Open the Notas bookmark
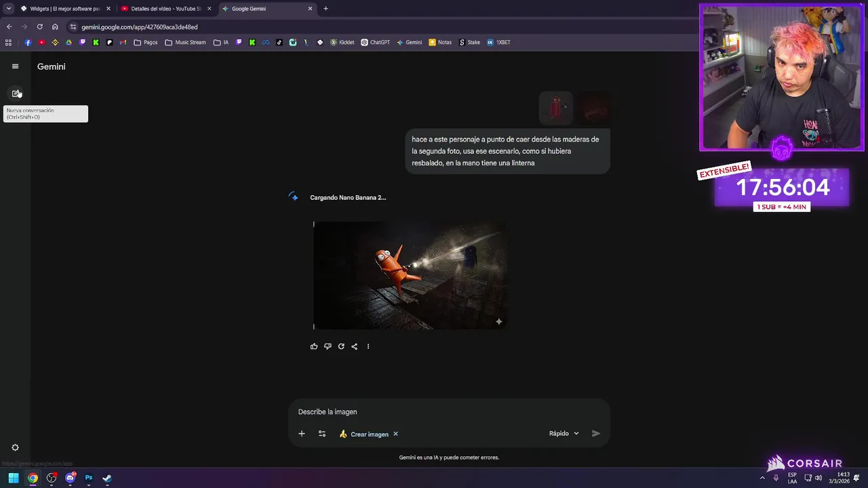This screenshot has width=868, height=488. coord(439,42)
